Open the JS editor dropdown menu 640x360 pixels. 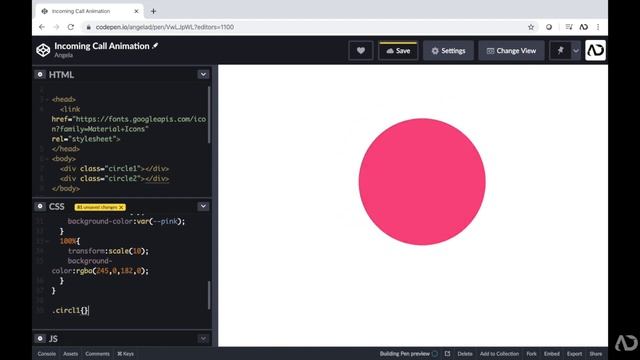click(203, 338)
